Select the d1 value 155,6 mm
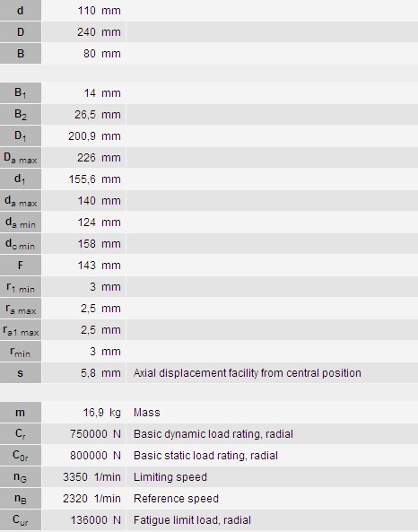Viewport: 418px width, 532px height. click(95, 179)
